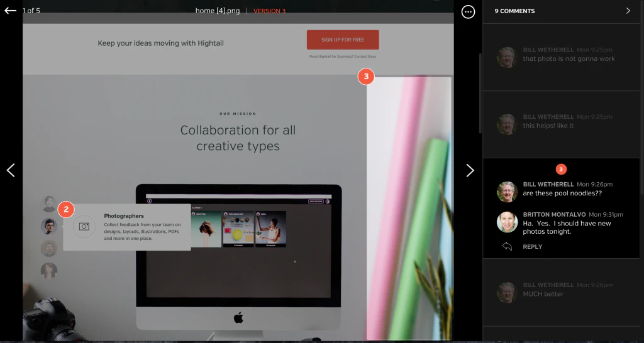The height and width of the screenshot is (343, 644).
Task: Select the third persona avatar on the mockup
Action: (x=49, y=249)
